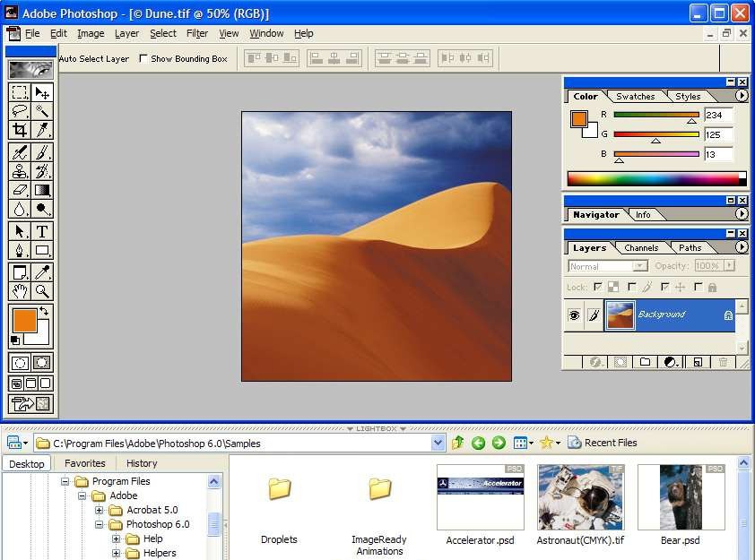Viewport: 755px width, 560px height.
Task: Select the Magic Wand tool
Action: [x=41, y=111]
